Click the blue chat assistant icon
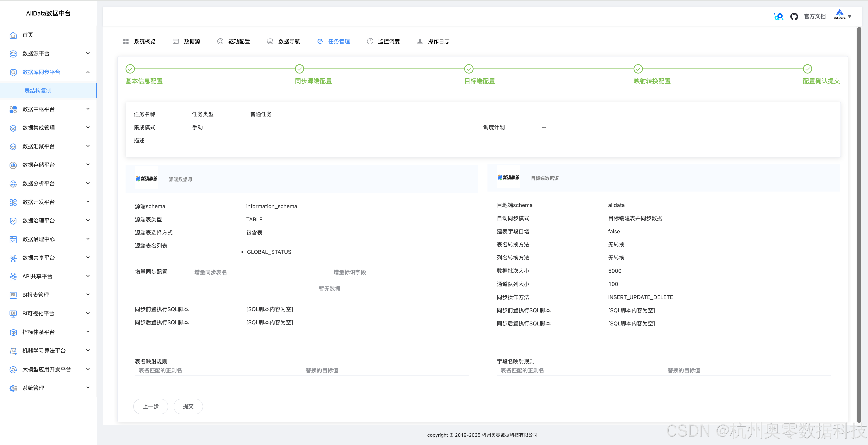The height and width of the screenshot is (445, 868). click(778, 16)
